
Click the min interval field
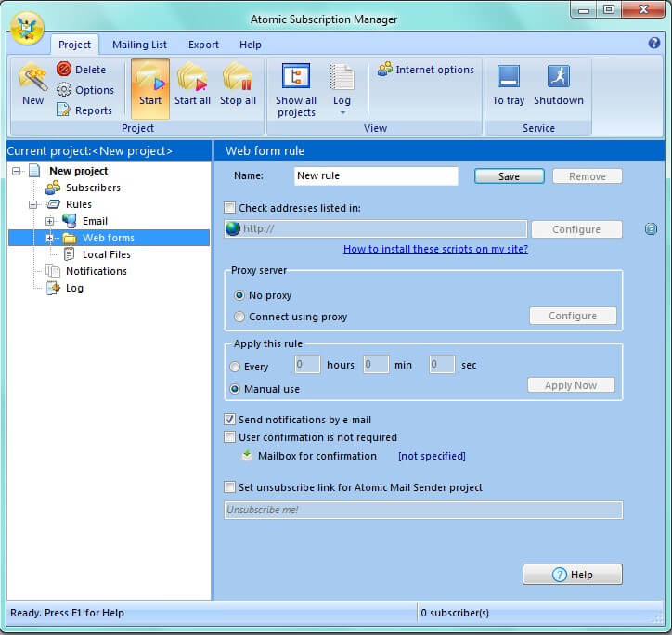(376, 365)
